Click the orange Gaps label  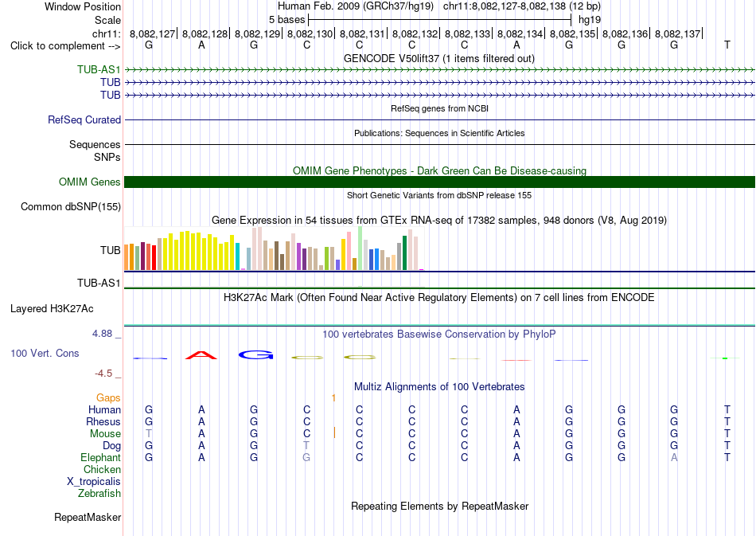[108, 397]
